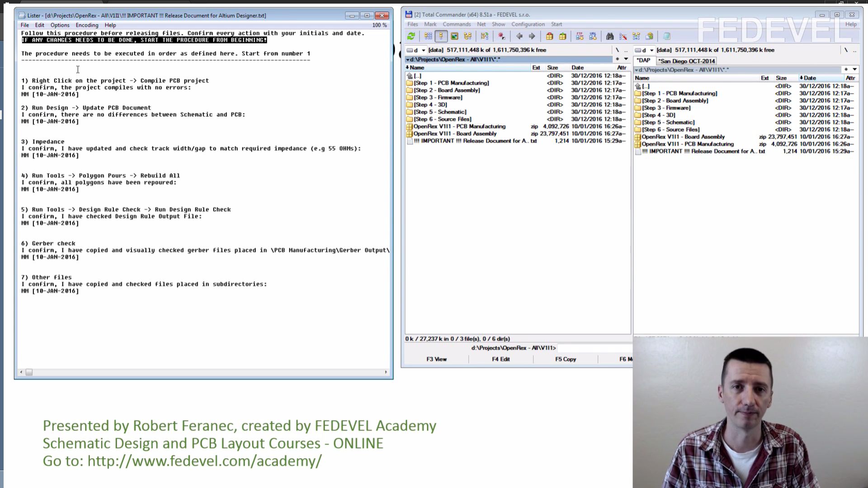The width and height of the screenshot is (868, 488).
Task: Click the binoculars Search files icon
Action: click(x=609, y=36)
